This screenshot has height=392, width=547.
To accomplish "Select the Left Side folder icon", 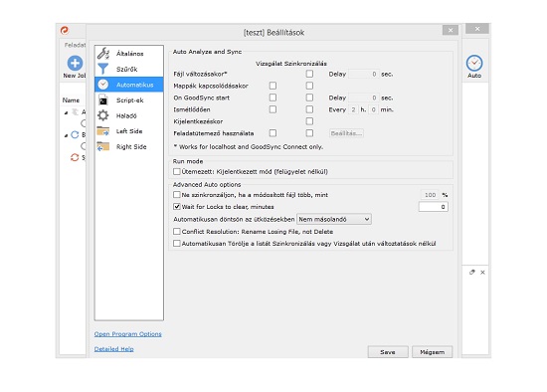I will pyautogui.click(x=103, y=131).
